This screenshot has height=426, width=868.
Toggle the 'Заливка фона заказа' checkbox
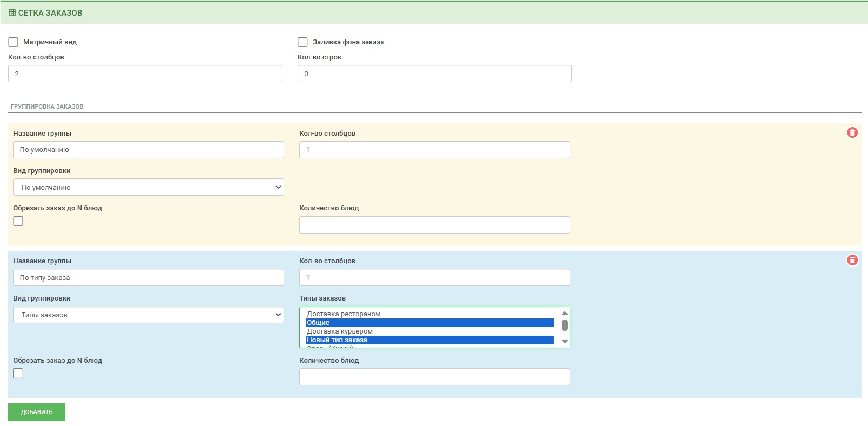coord(302,42)
